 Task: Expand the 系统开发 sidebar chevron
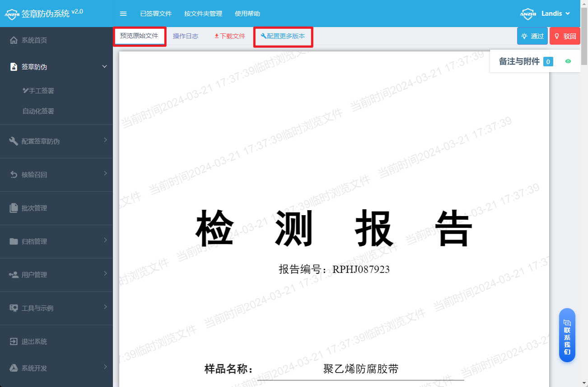pos(105,367)
